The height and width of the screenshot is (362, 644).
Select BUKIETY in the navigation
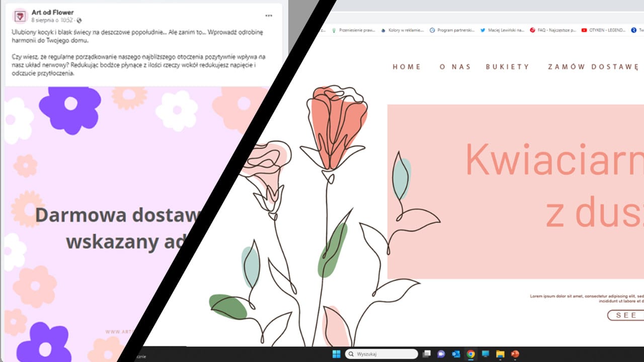point(507,67)
